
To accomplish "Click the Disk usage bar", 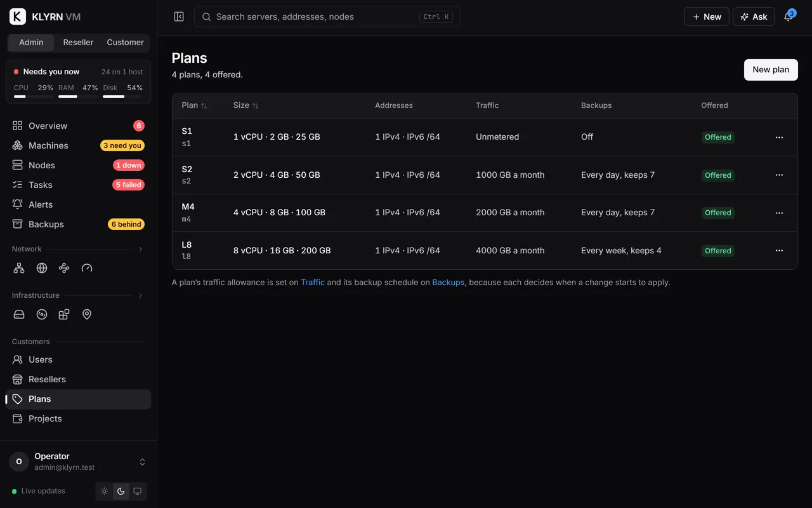I will tap(122, 97).
